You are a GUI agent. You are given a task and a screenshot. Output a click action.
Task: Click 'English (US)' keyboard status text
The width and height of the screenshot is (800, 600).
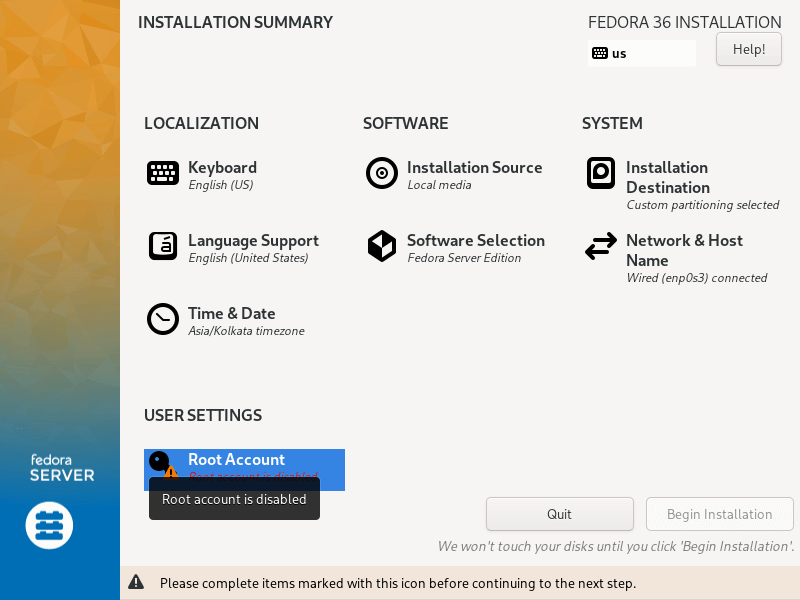tap(220, 185)
